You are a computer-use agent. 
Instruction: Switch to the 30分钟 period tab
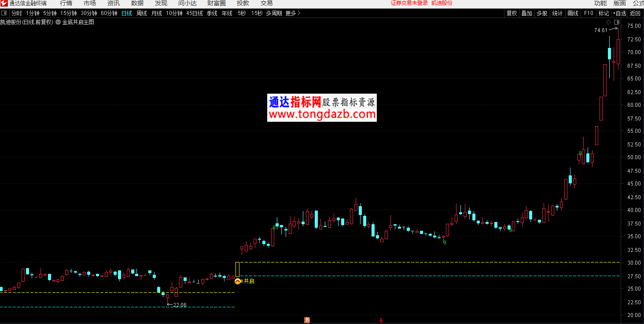pyautogui.click(x=89, y=13)
